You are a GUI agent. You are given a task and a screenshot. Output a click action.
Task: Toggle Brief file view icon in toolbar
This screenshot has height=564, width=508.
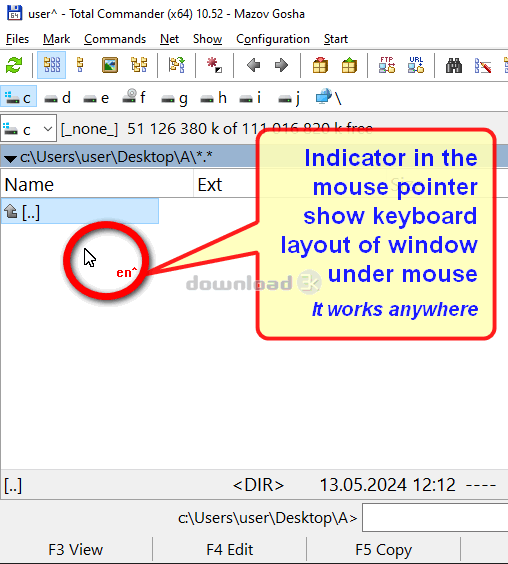tap(51, 65)
